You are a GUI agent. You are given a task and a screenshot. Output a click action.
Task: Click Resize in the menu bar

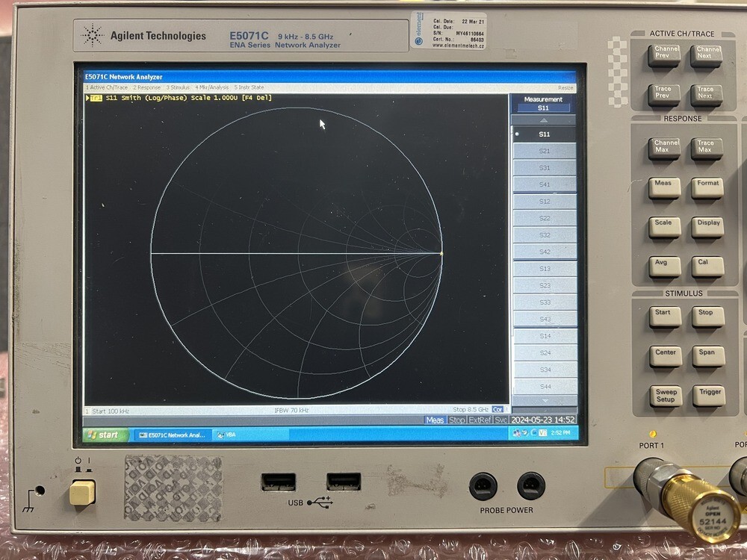pos(565,88)
